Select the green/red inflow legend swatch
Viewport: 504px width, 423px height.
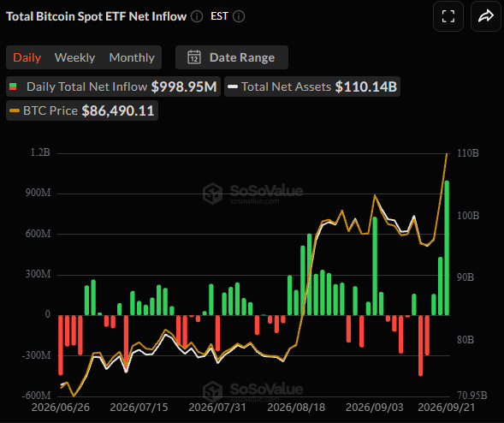pyautogui.click(x=13, y=86)
